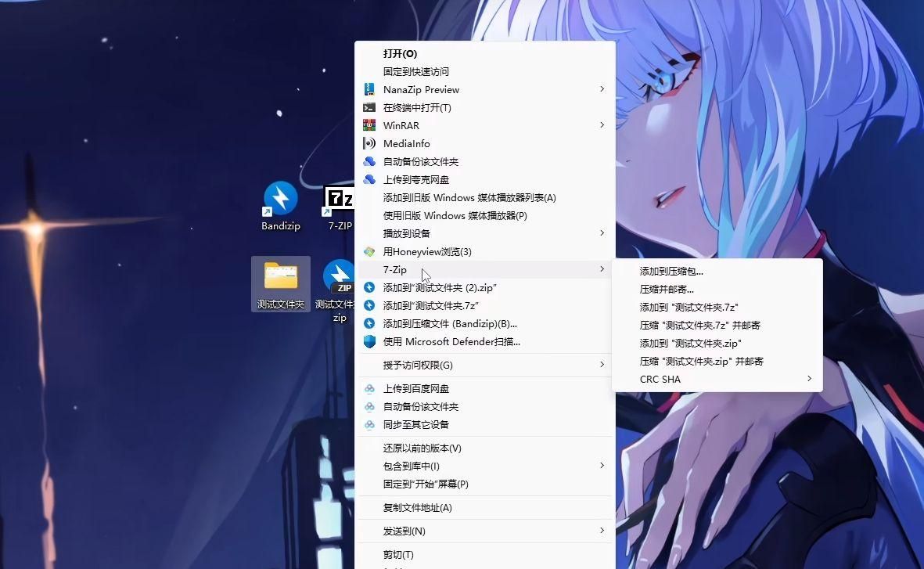
Task: Expand the 播放到设备 submenu arrow
Action: point(602,233)
